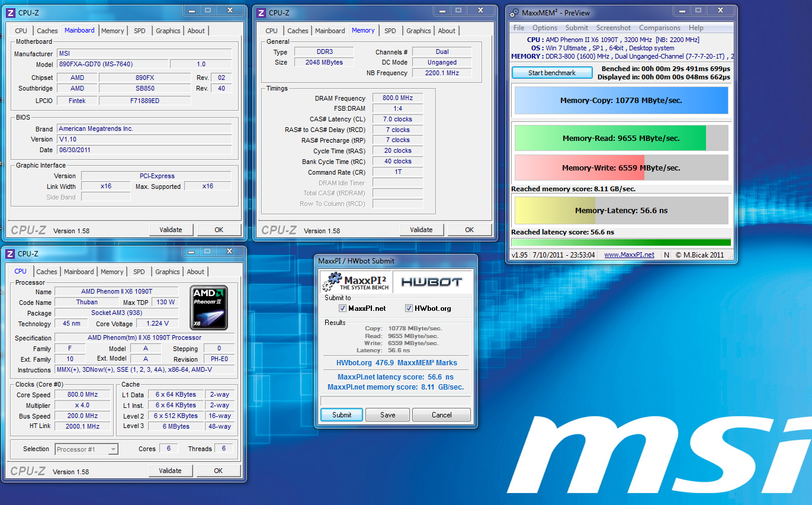The width and height of the screenshot is (812, 505).
Task: Switch to CPU tab in Memory window
Action: pos(272,31)
